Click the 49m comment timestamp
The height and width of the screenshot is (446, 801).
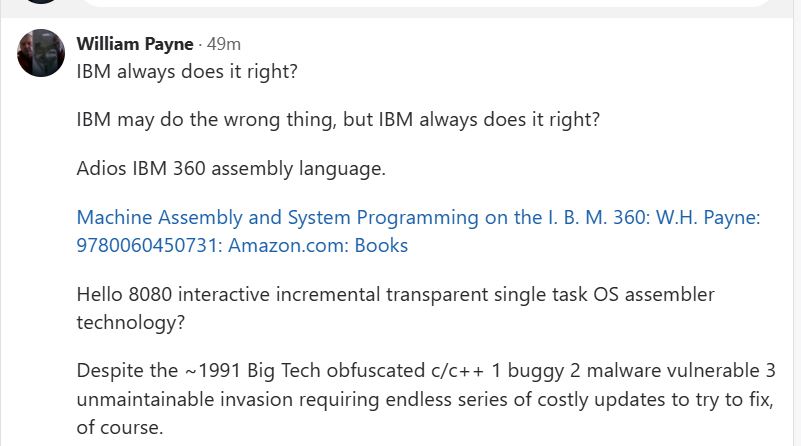pyautogui.click(x=224, y=44)
